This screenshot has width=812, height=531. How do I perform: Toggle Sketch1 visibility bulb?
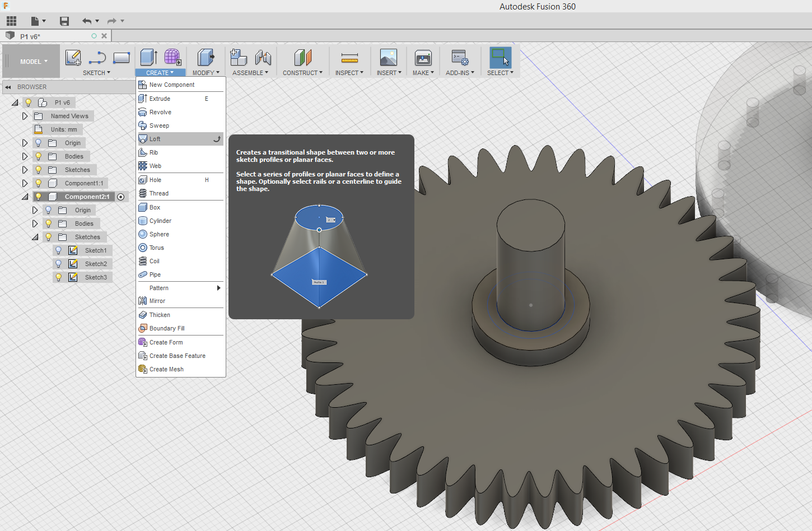[59, 250]
